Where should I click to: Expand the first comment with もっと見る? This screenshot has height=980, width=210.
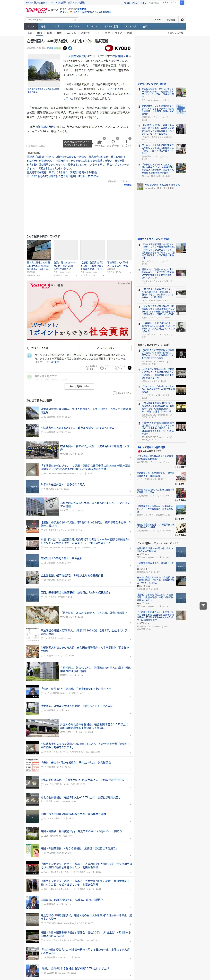53,362
